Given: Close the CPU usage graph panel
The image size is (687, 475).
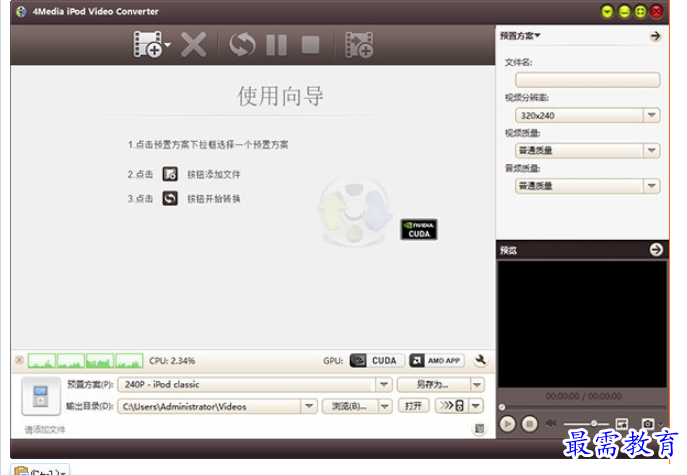Looking at the screenshot, I should (x=19, y=360).
